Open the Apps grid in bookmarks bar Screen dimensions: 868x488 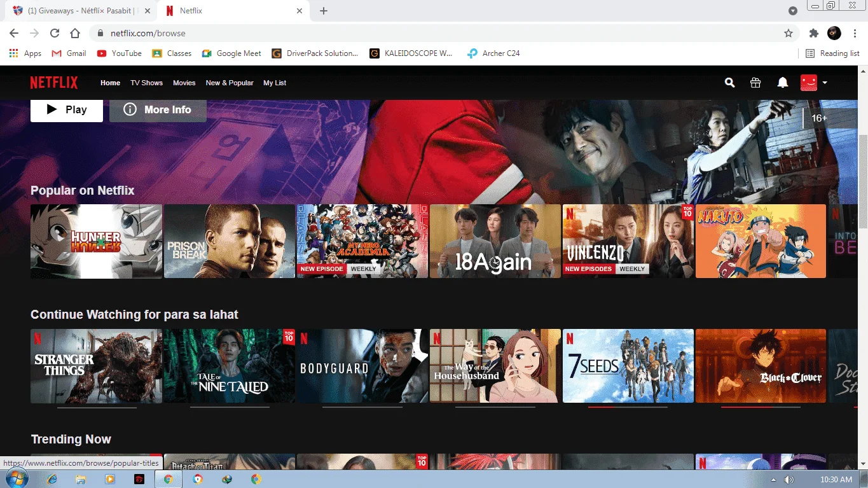[25, 53]
